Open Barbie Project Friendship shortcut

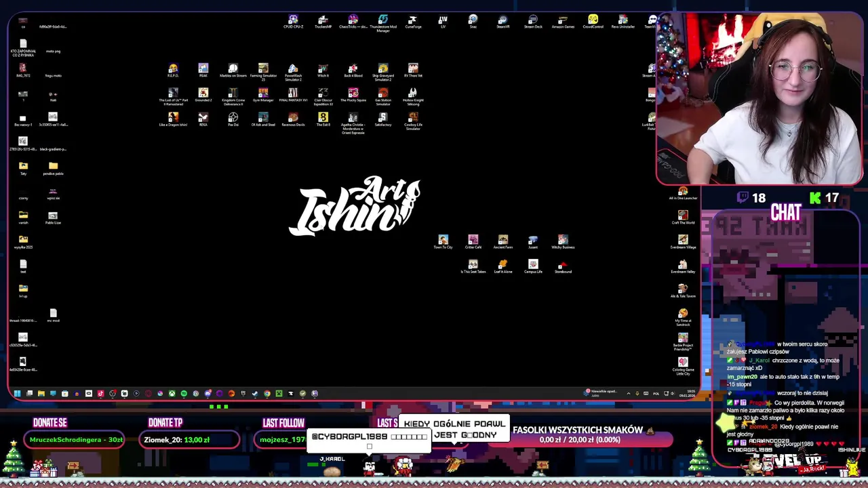click(683, 342)
